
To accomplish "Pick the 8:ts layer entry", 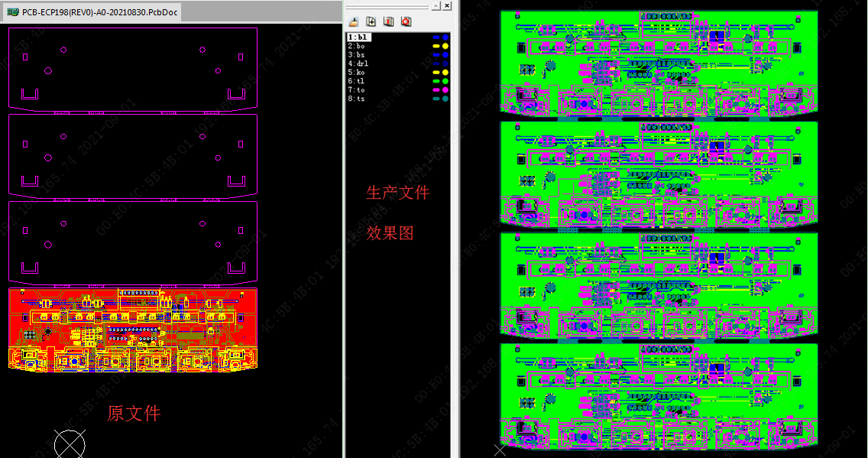I will click(358, 99).
